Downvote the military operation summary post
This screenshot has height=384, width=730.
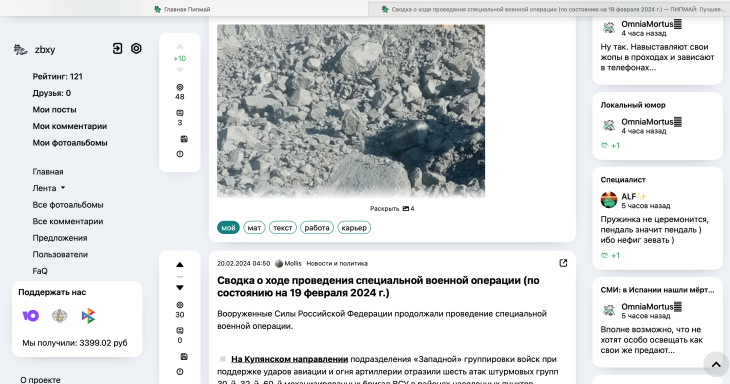(180, 288)
